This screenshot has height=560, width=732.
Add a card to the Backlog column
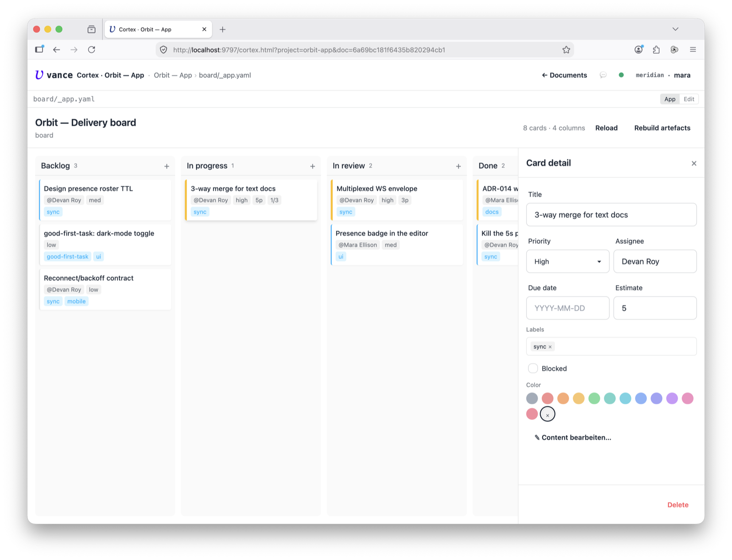click(x=167, y=166)
